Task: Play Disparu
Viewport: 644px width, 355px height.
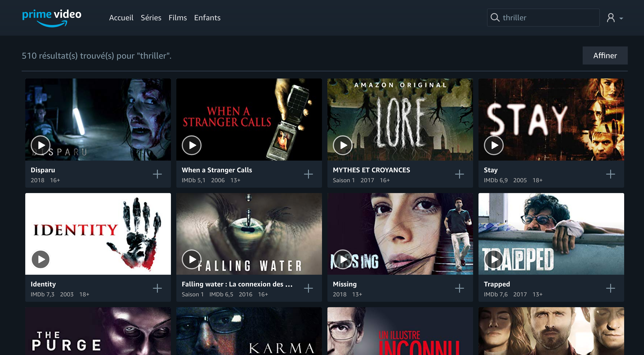Action: point(41,145)
